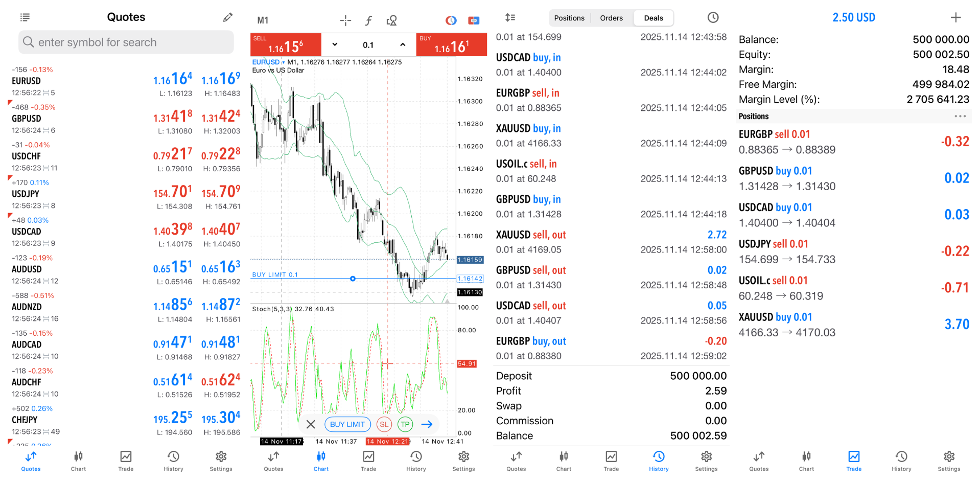Click the red SELL 1.16156 button
The height and width of the screenshot is (483, 980).
[286, 44]
